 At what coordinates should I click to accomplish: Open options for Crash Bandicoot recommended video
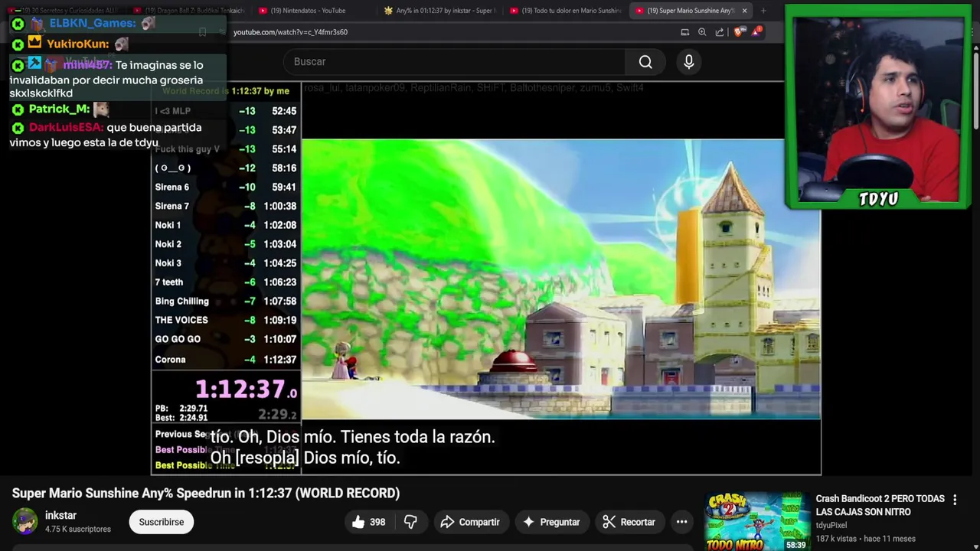(x=955, y=500)
